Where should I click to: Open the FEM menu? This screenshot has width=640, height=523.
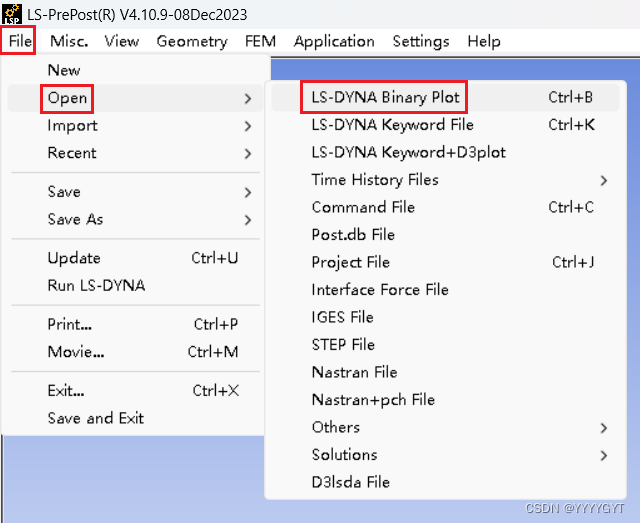coord(260,41)
